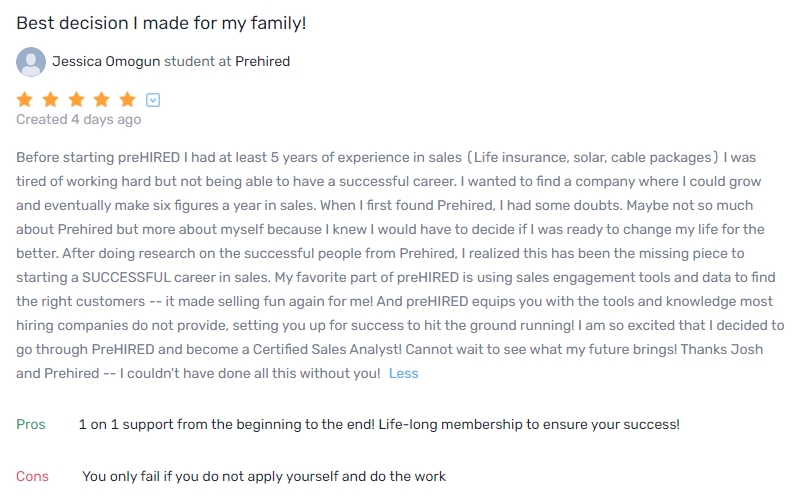
Task: Click the review title "Best decision I made"
Action: [161, 22]
